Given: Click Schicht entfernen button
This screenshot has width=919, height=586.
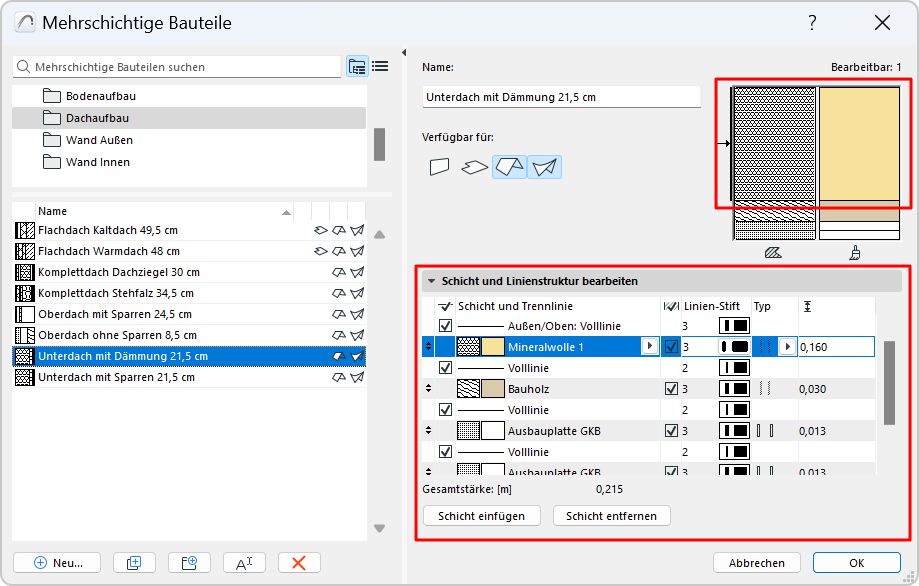Looking at the screenshot, I should click(x=611, y=516).
